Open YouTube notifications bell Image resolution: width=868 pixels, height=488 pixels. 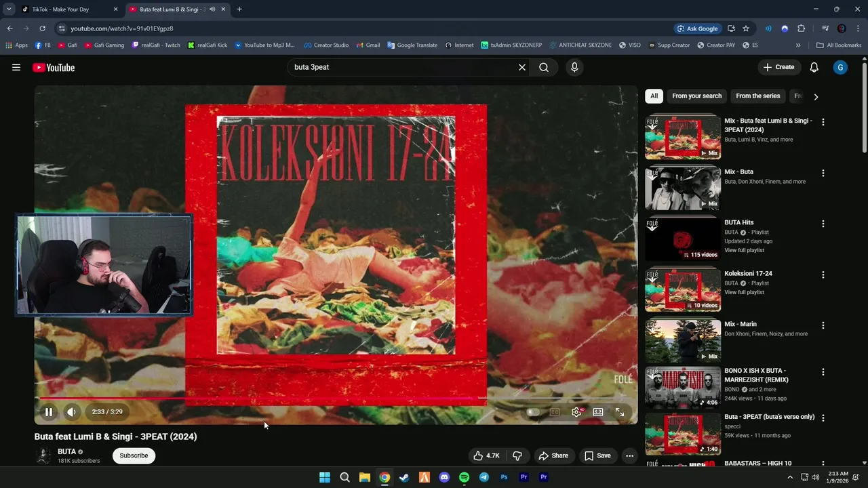pos(814,67)
